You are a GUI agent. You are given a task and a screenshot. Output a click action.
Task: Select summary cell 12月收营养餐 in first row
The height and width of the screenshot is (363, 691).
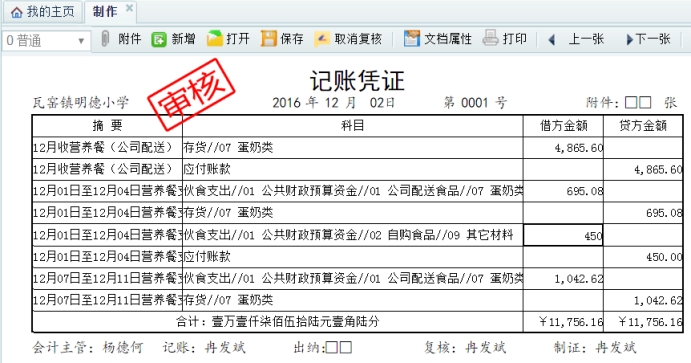(x=107, y=147)
